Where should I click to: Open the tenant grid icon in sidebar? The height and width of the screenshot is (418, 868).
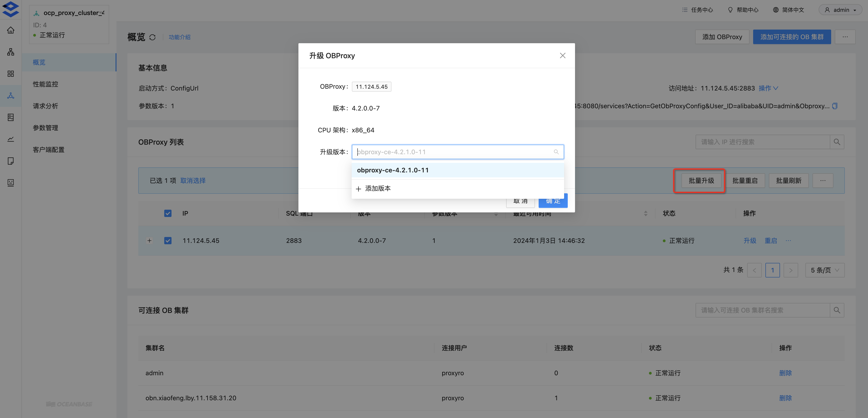pyautogui.click(x=10, y=74)
